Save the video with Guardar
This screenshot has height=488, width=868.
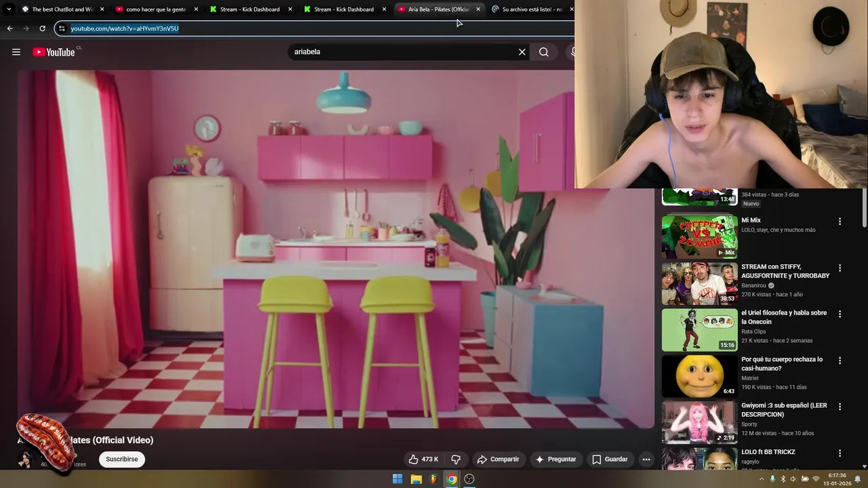610,460
